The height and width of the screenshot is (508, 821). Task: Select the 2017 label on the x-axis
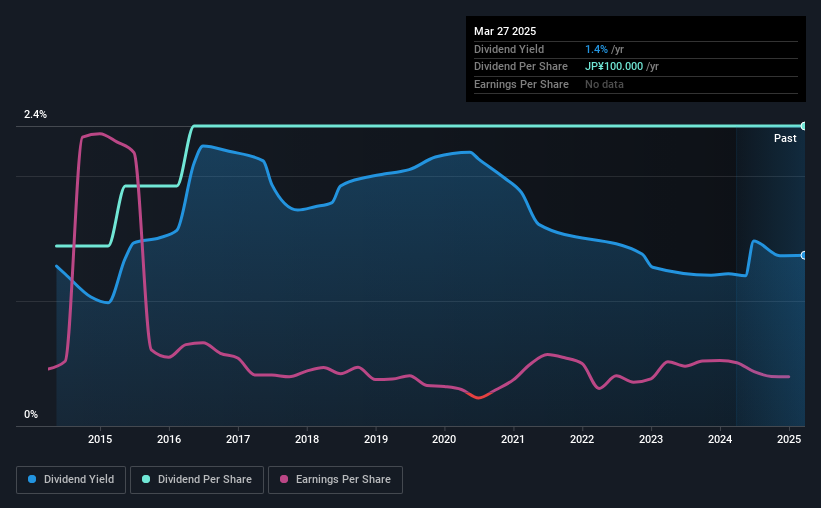(x=238, y=439)
